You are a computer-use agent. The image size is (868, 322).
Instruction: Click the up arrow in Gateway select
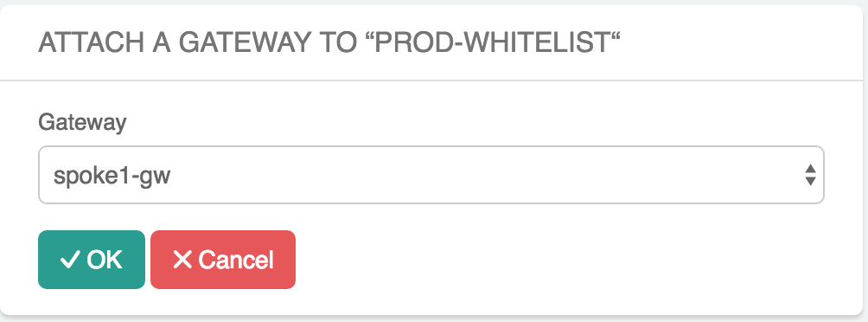tap(810, 169)
